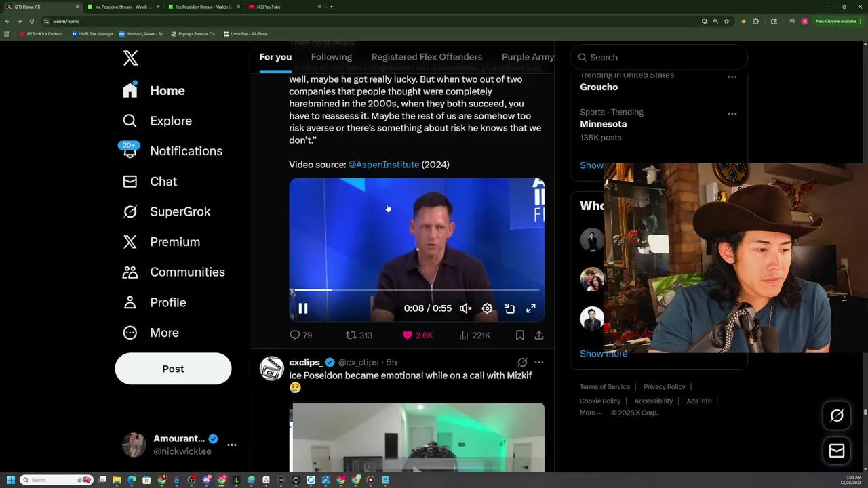Bookmark the Thiel video post
The height and width of the screenshot is (488, 868).
pyautogui.click(x=519, y=335)
